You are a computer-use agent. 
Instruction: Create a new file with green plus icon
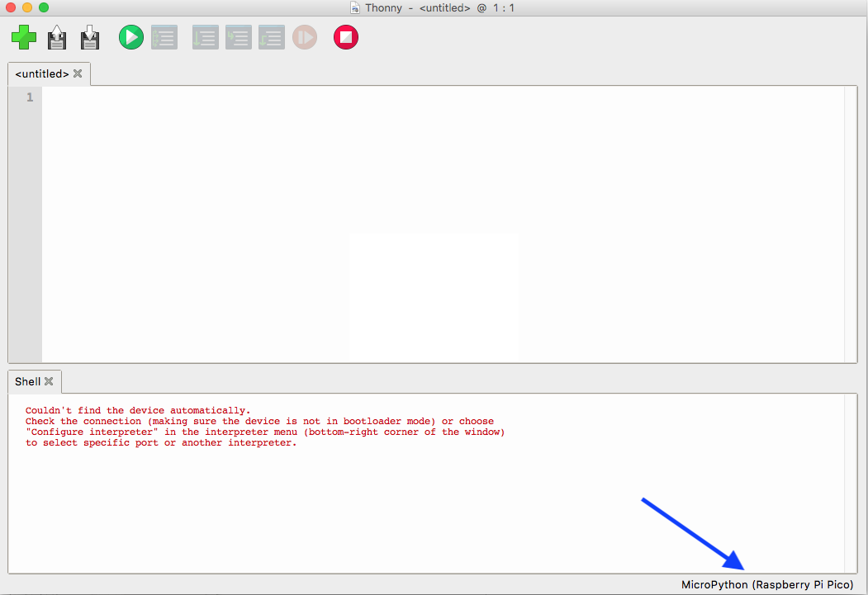coord(24,38)
